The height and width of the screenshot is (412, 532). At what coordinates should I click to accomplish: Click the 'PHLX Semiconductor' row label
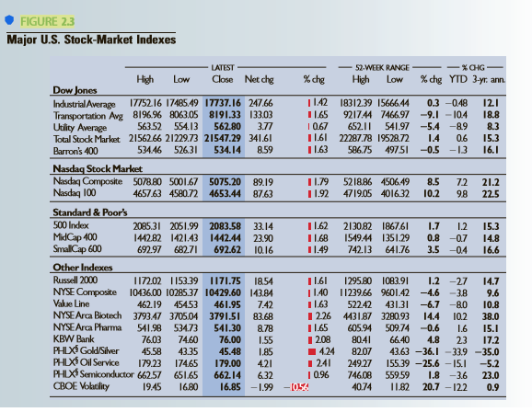click(94, 374)
